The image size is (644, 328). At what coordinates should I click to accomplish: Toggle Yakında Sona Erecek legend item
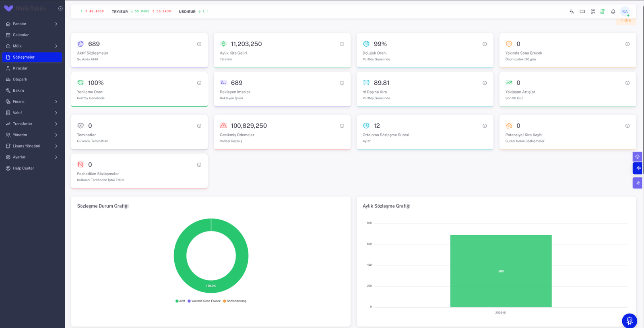(204, 301)
